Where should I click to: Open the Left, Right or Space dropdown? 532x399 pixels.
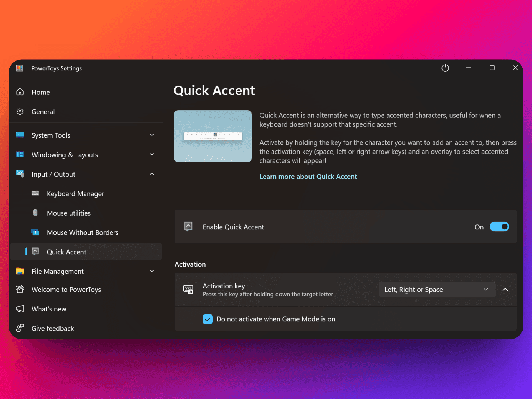pos(437,290)
